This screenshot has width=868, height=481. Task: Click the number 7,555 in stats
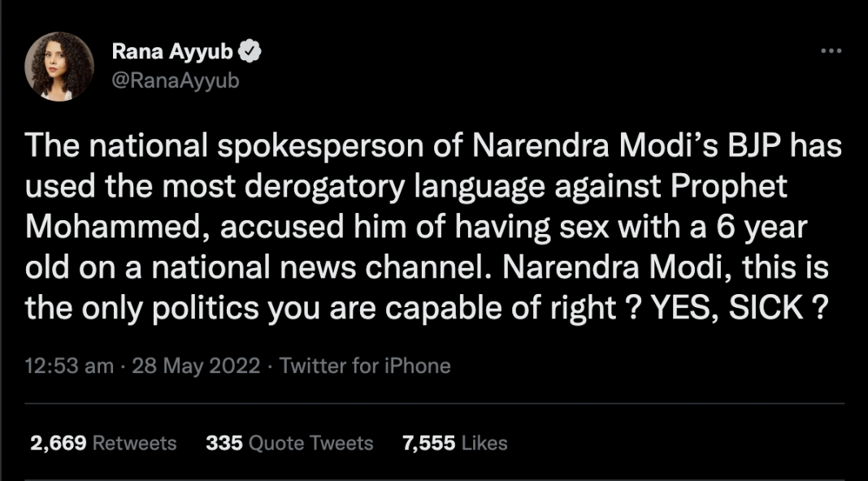tap(429, 443)
